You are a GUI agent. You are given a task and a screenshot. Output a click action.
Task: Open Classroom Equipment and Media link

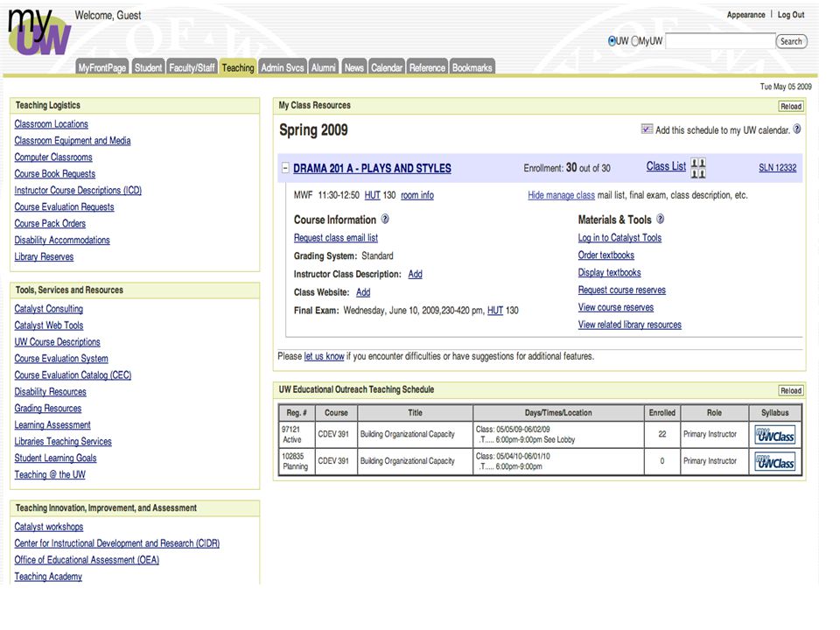click(x=73, y=140)
